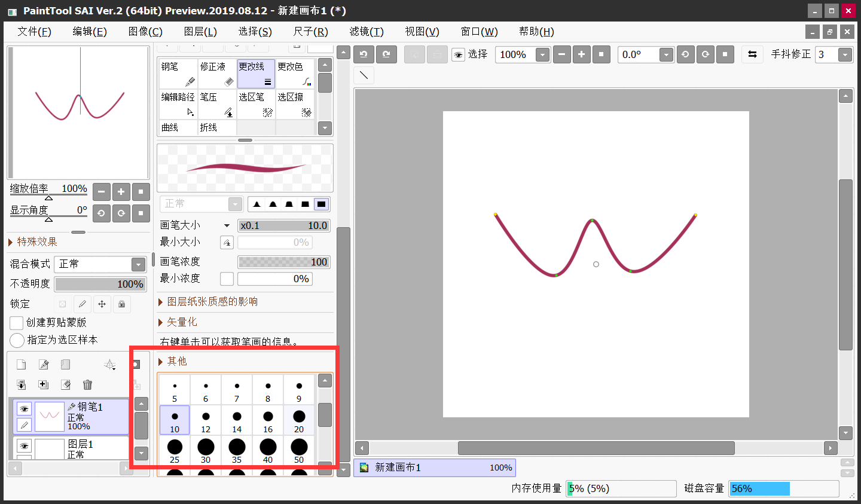861x504 pixels.
Task: Zoom in navigator next to 缩放倍率
Action: (x=121, y=192)
